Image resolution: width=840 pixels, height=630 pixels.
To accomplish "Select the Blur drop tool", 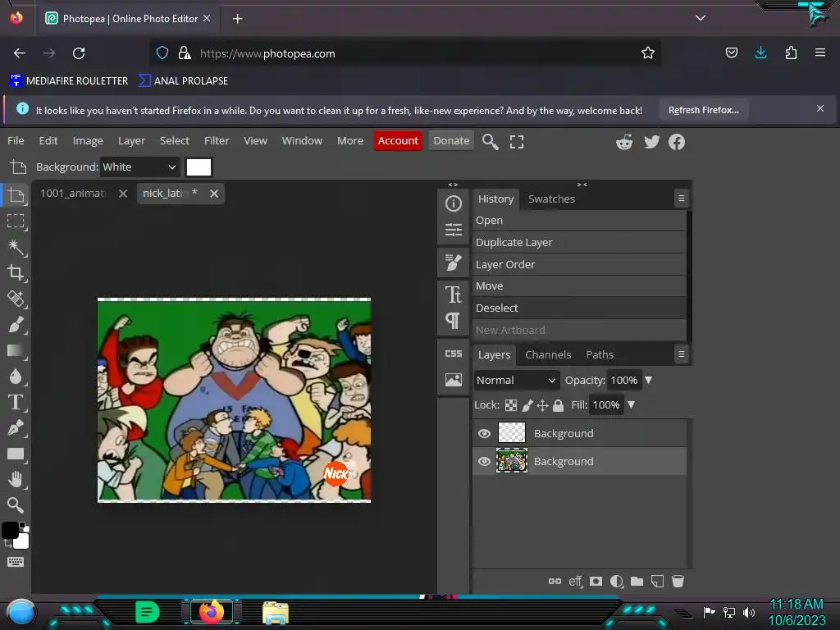I will pos(16,376).
